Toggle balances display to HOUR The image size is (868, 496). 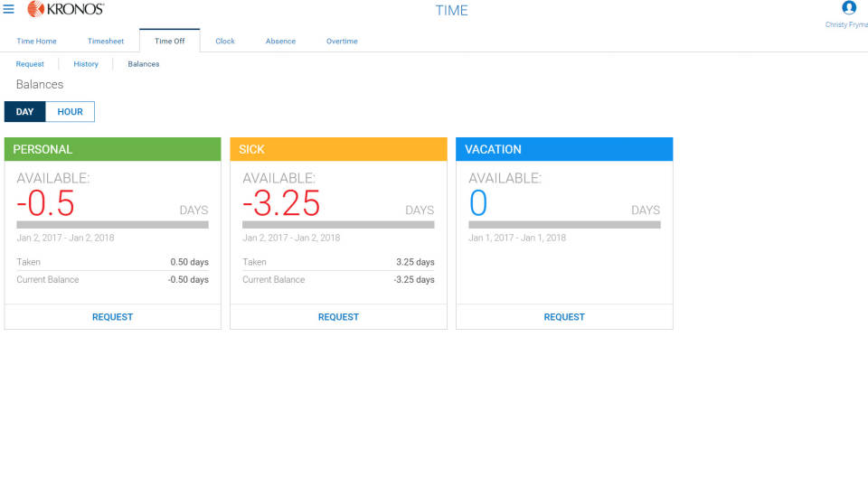[x=70, y=112]
